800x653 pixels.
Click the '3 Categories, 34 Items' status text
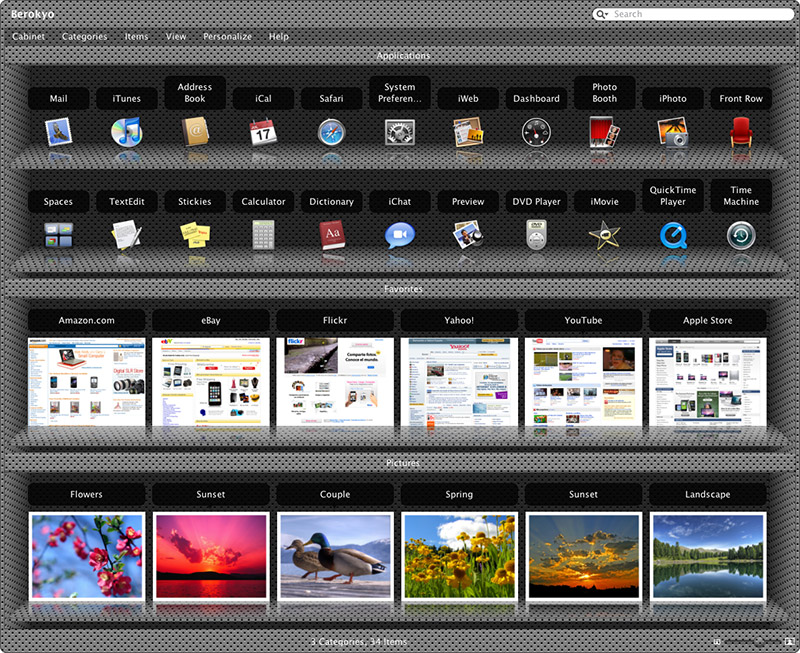tap(359, 642)
